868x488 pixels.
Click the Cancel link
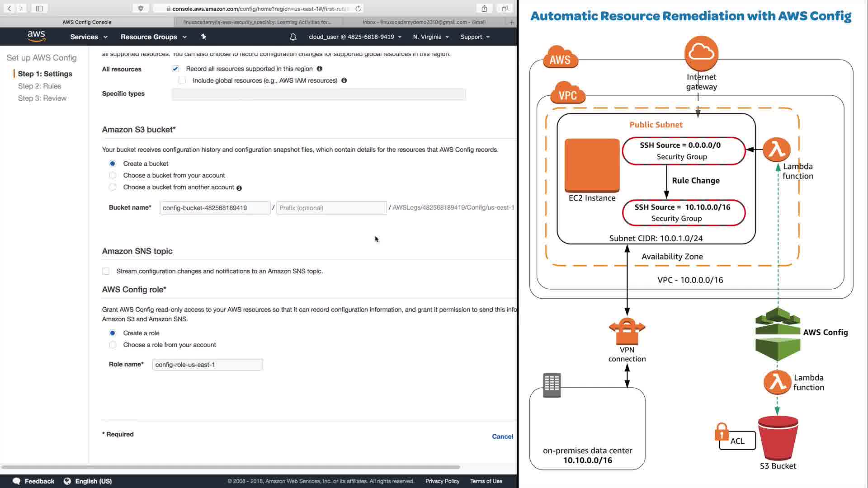[502, 436]
